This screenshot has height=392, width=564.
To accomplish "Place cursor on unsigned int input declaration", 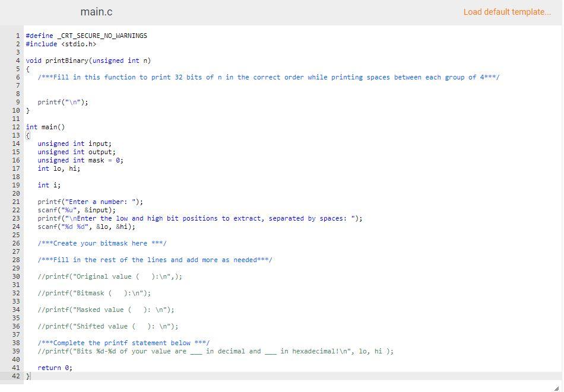I will tap(74, 144).
